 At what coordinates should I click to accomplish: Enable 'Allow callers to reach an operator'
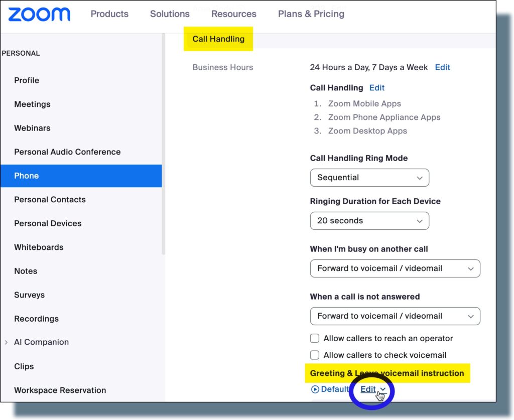[315, 338]
